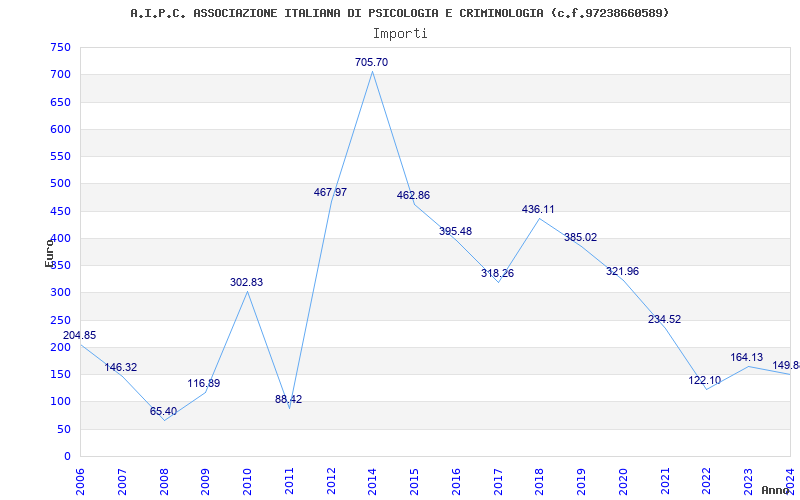The height and width of the screenshot is (500, 800).
Task: Click the 436.11 data label
Action: 538,209
